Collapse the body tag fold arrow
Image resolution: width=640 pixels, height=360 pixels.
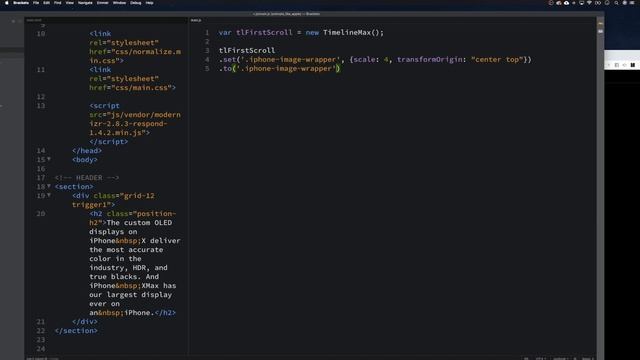pyautogui.click(x=49, y=159)
